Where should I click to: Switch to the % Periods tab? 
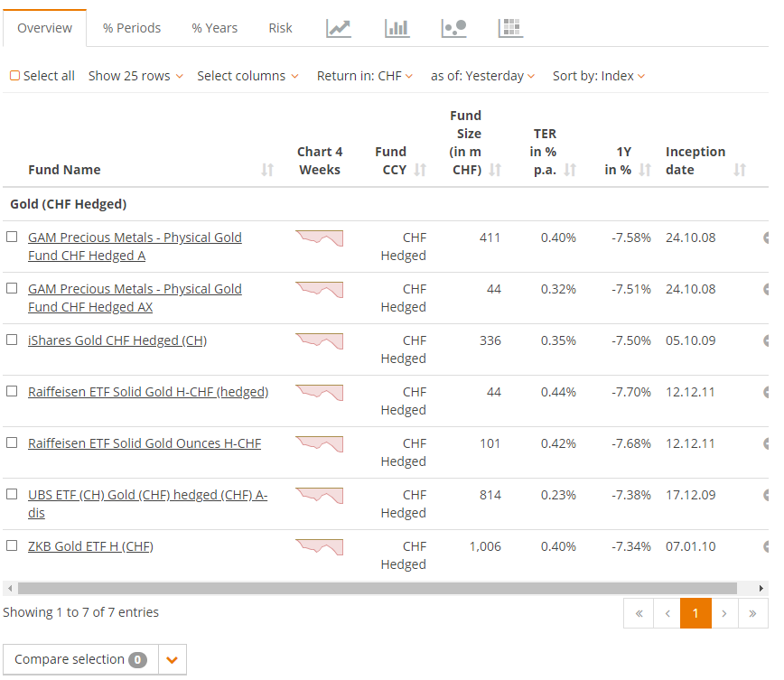click(132, 28)
